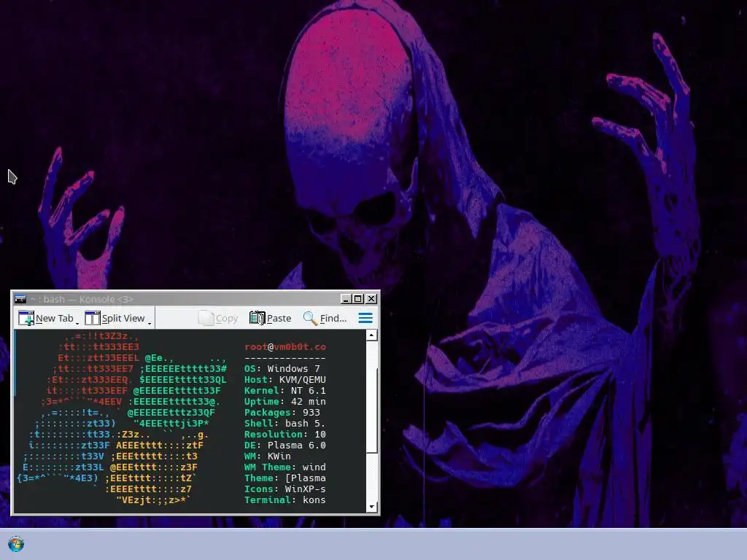
Task: Expand the Split View dropdown arrow
Action: click(149, 323)
